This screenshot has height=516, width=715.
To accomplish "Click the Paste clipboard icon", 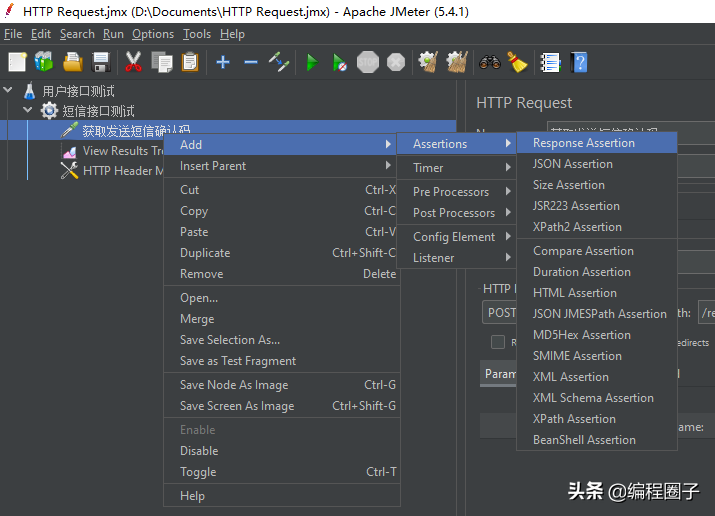I will [x=190, y=62].
